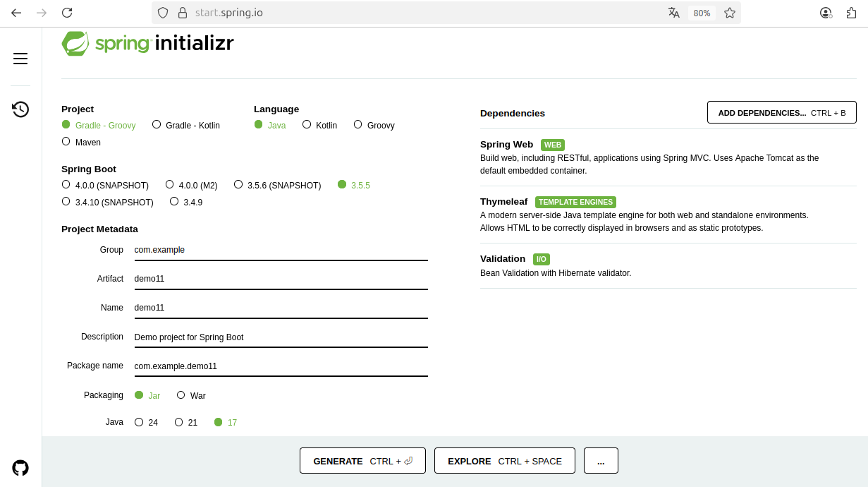Click the 80% zoom level indicator
868x487 pixels.
702,13
